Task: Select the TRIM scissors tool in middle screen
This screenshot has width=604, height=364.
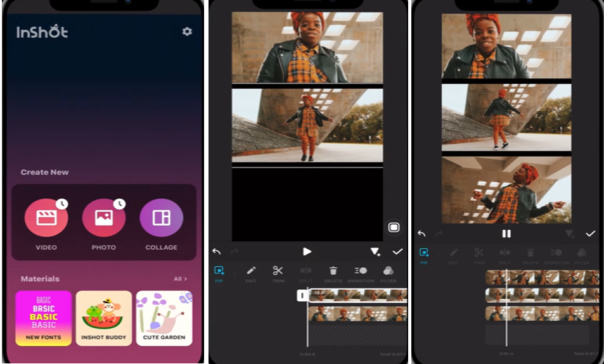Action: click(x=278, y=274)
